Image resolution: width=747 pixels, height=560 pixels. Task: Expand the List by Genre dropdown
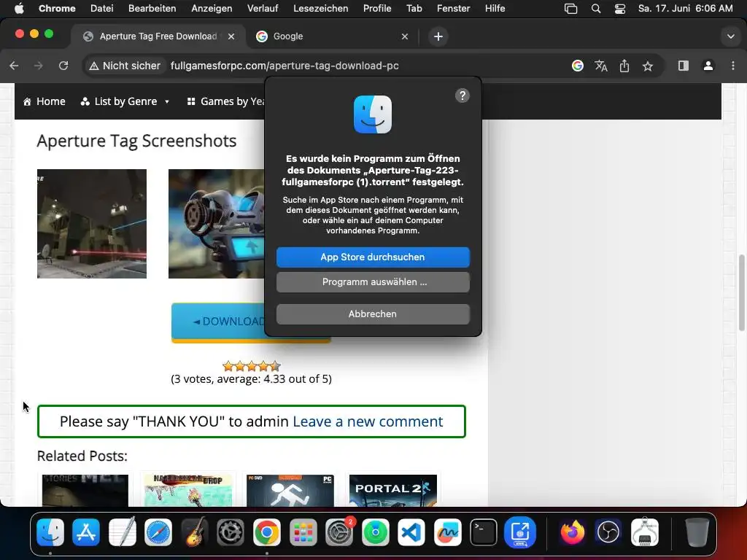pyautogui.click(x=125, y=101)
